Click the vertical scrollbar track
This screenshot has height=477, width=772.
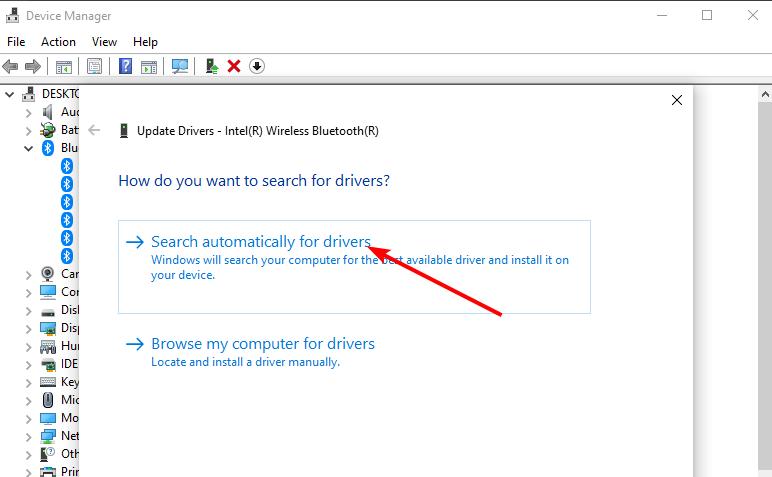765,286
